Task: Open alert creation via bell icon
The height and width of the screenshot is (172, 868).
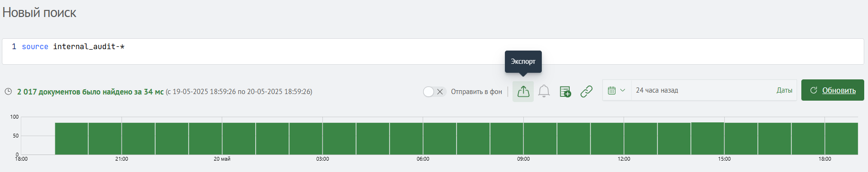Action: click(x=544, y=91)
